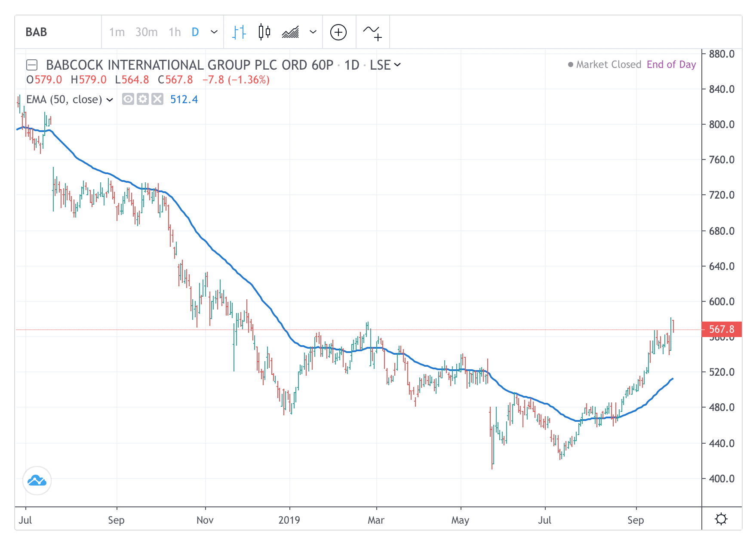The image size is (756, 546).
Task: Toggle EMA indicator visibility eye icon
Action: pyautogui.click(x=128, y=99)
